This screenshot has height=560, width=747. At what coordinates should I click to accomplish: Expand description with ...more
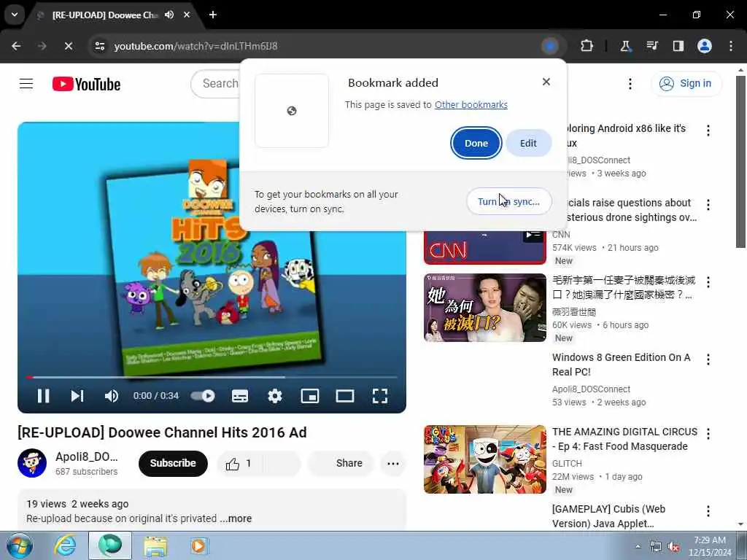pyautogui.click(x=237, y=518)
